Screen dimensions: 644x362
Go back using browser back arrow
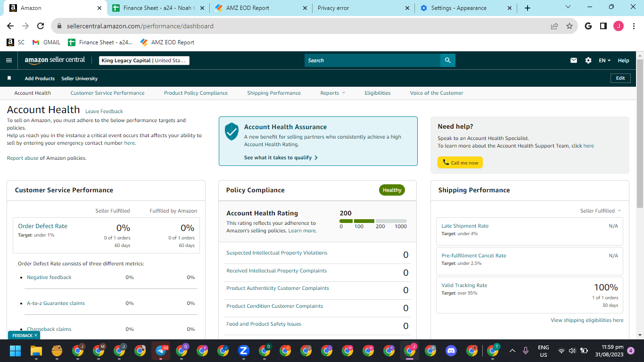tap(10, 26)
